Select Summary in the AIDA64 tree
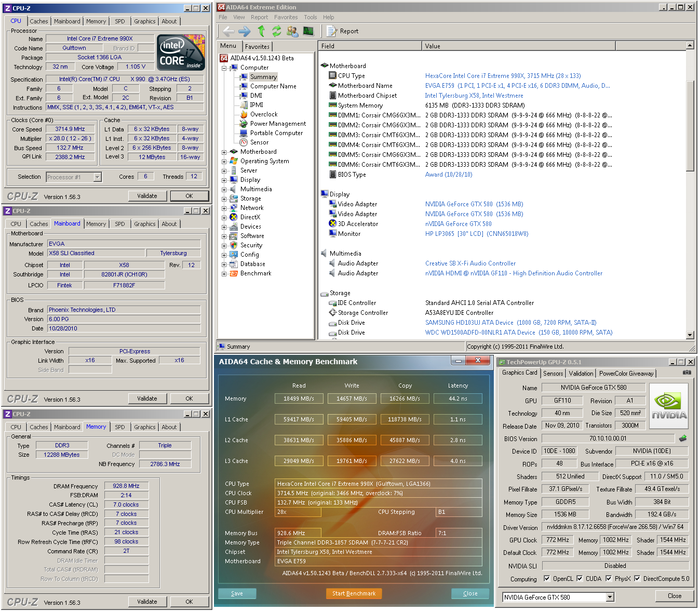Image resolution: width=700 pixels, height=611 pixels. point(263,77)
